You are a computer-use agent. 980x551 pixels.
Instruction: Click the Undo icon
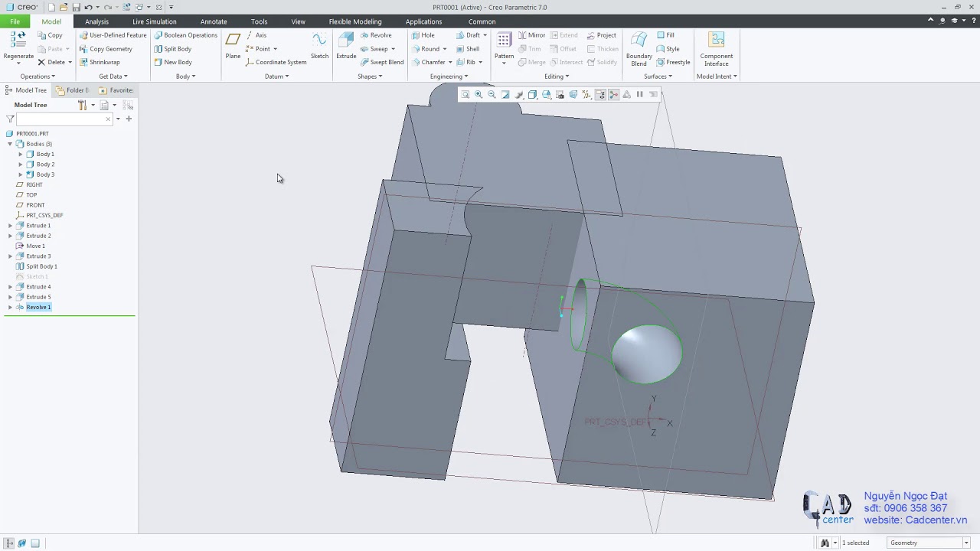[x=88, y=7]
